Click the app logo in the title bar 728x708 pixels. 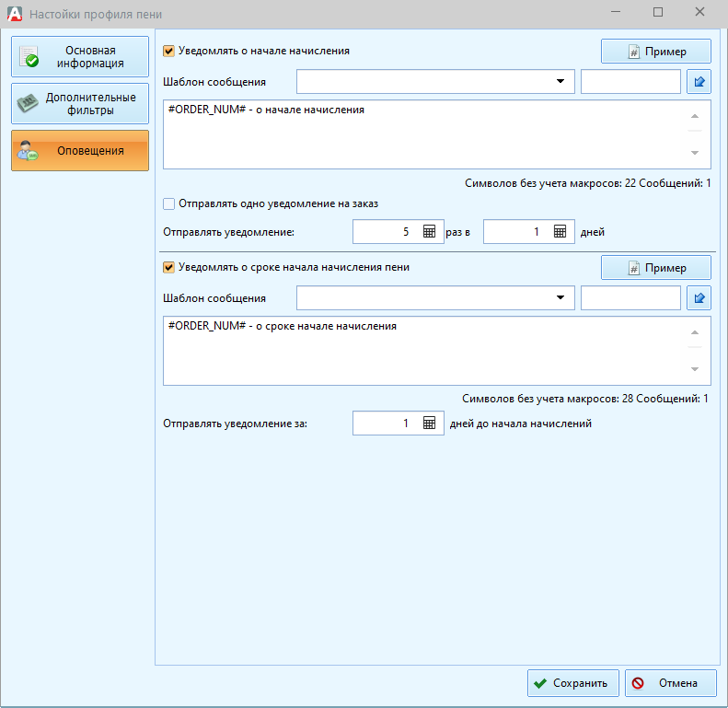(13, 14)
